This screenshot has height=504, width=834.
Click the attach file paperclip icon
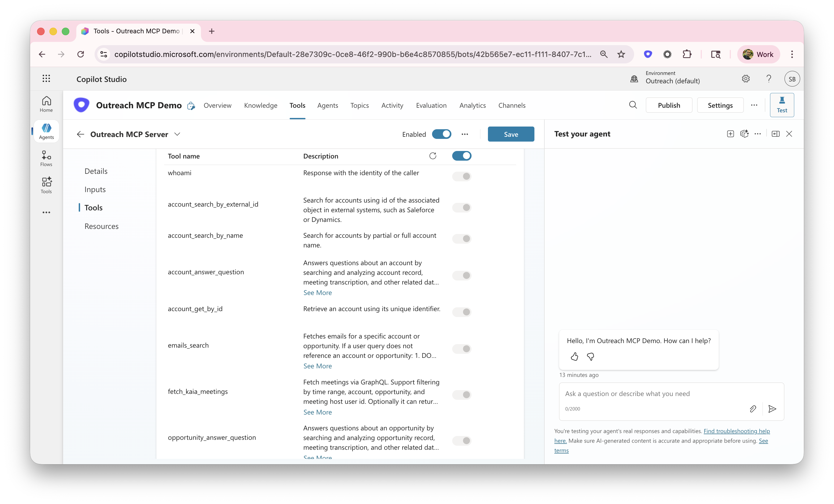753,409
